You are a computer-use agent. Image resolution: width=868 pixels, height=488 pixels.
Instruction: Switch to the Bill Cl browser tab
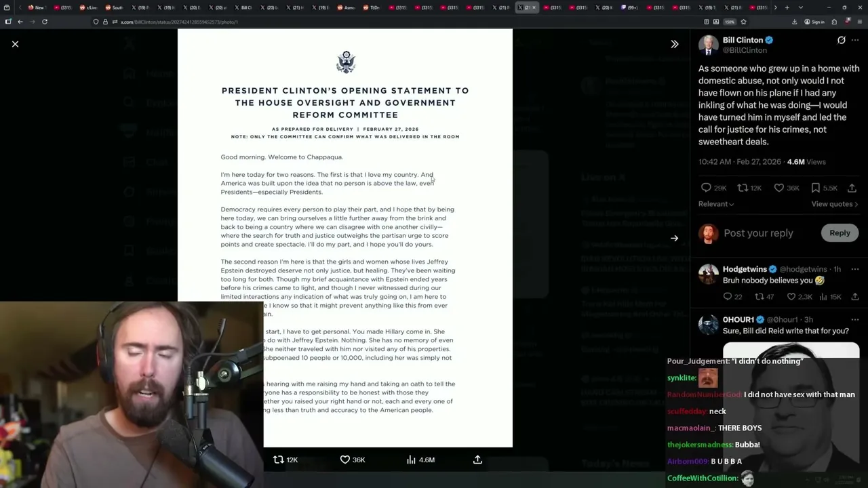click(x=243, y=7)
